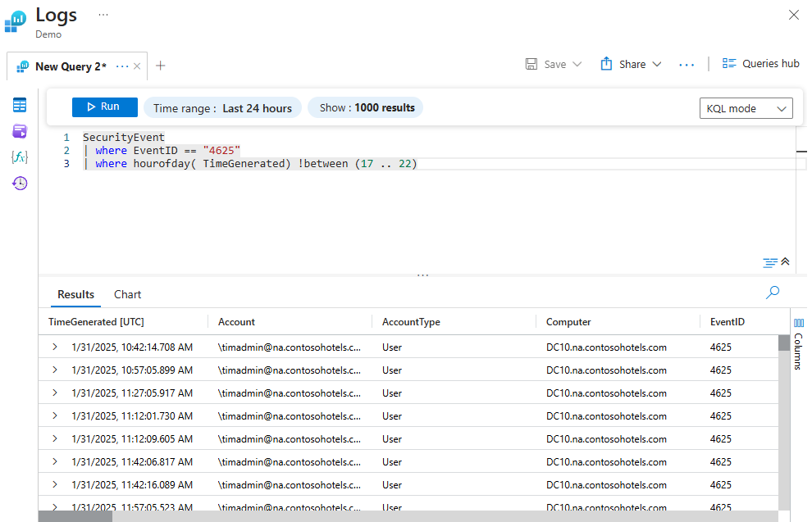The width and height of the screenshot is (812, 522).
Task: Close the Logs blade
Action: click(x=794, y=15)
